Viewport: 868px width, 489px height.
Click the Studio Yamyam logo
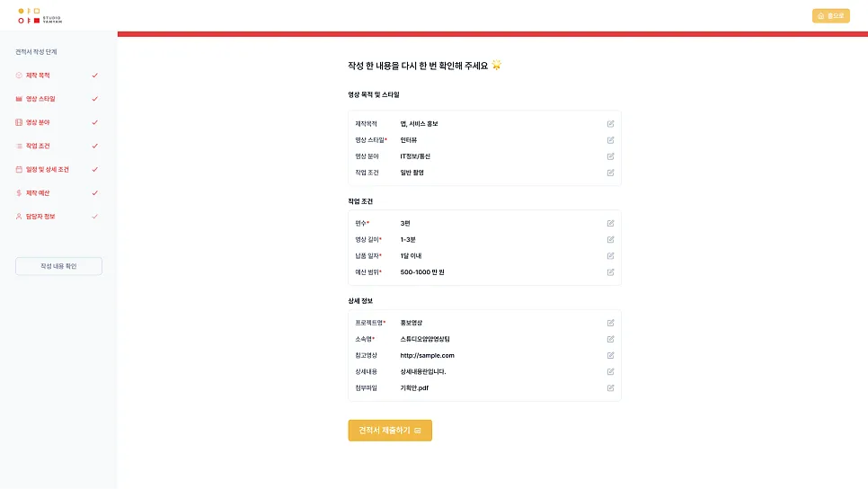[40, 15]
